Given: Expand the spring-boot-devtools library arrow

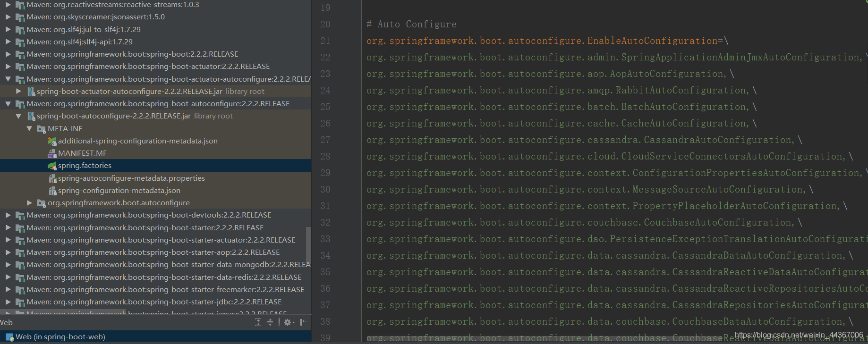Looking at the screenshot, I should pyautogui.click(x=8, y=215).
